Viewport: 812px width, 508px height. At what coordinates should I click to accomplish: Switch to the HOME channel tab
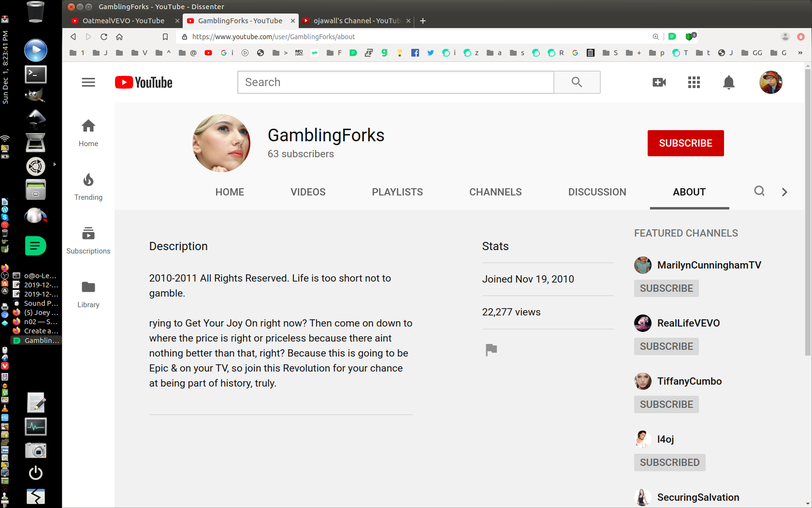pyautogui.click(x=230, y=192)
